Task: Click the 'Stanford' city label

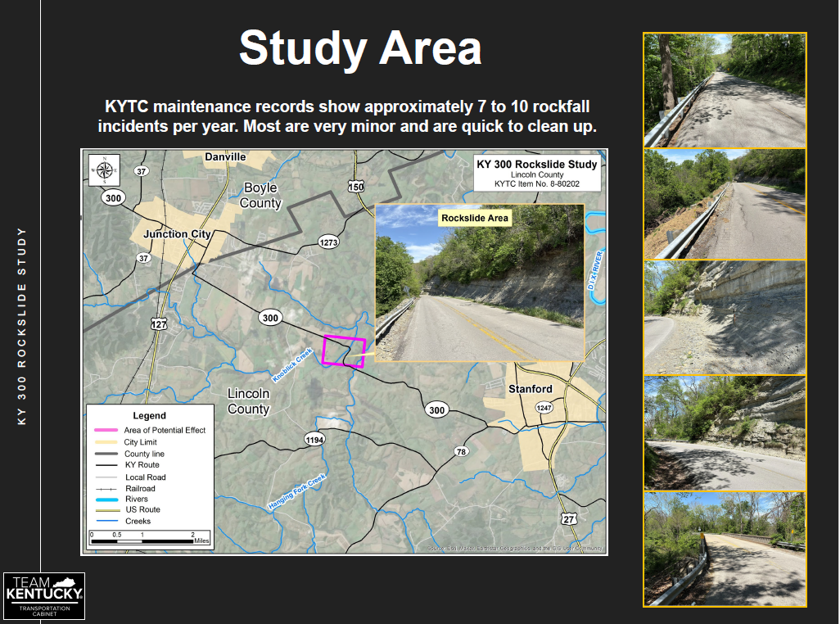Action: (x=531, y=389)
